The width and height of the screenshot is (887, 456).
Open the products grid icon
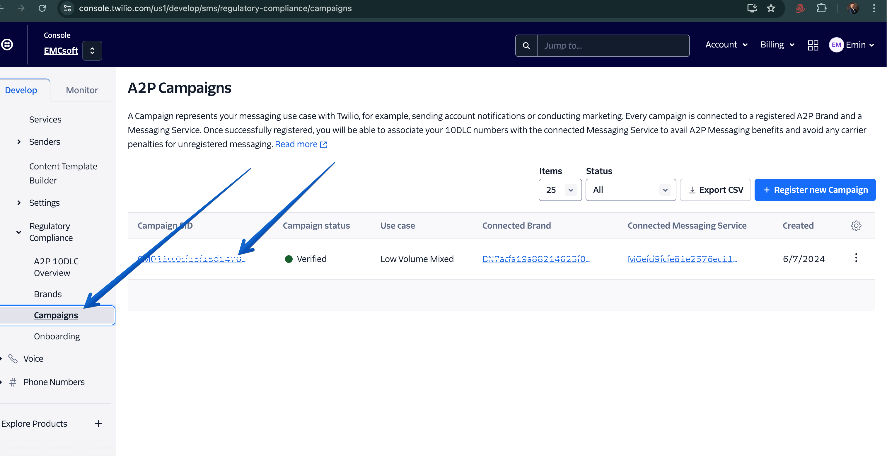(x=813, y=45)
